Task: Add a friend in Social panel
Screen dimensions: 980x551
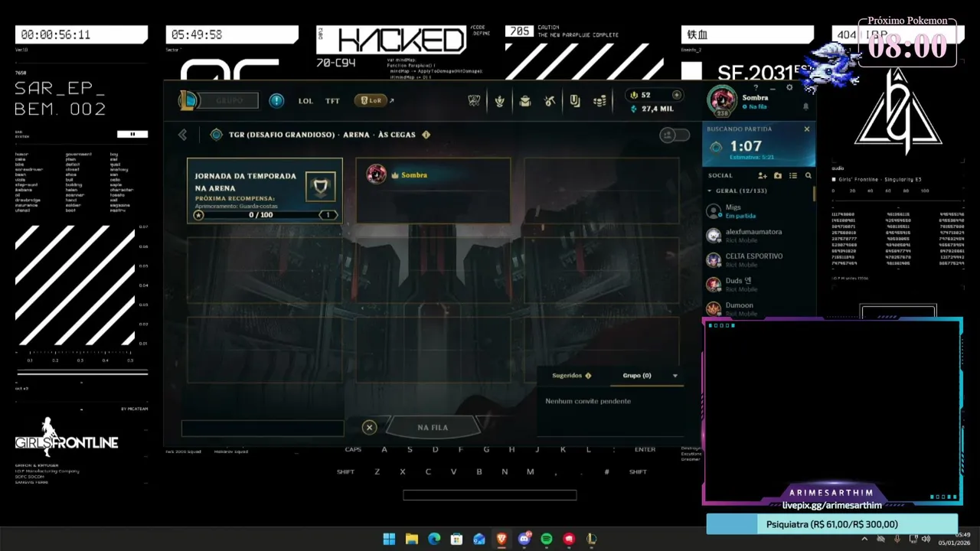Action: click(x=763, y=175)
